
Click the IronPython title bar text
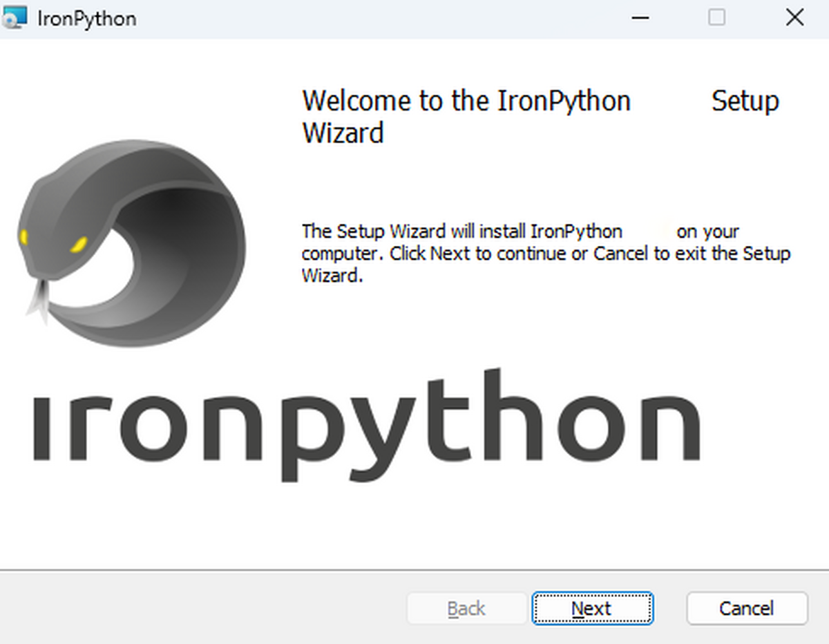point(86,19)
